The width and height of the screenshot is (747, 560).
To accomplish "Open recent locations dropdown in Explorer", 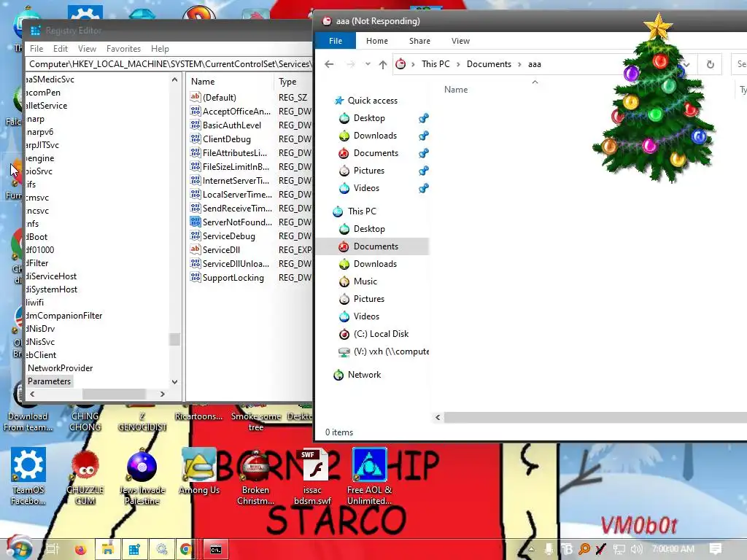I will click(x=368, y=64).
